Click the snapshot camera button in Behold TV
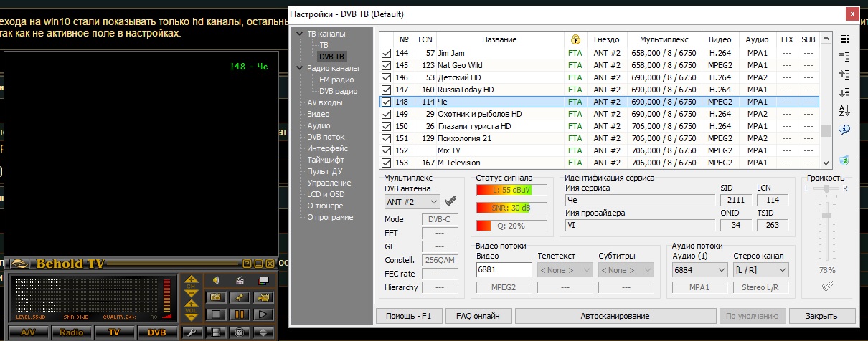Image resolution: width=868 pixels, height=341 pixels. pyautogui.click(x=215, y=297)
